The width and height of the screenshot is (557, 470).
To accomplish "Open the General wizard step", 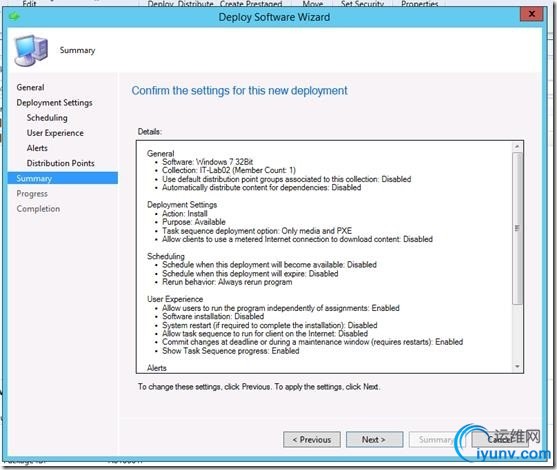I will click(x=31, y=87).
